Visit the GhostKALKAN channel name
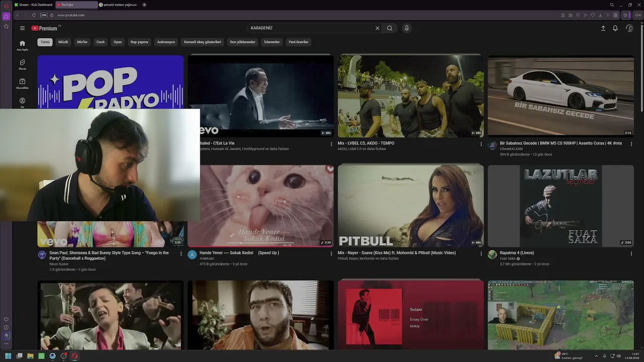 pos(511,149)
